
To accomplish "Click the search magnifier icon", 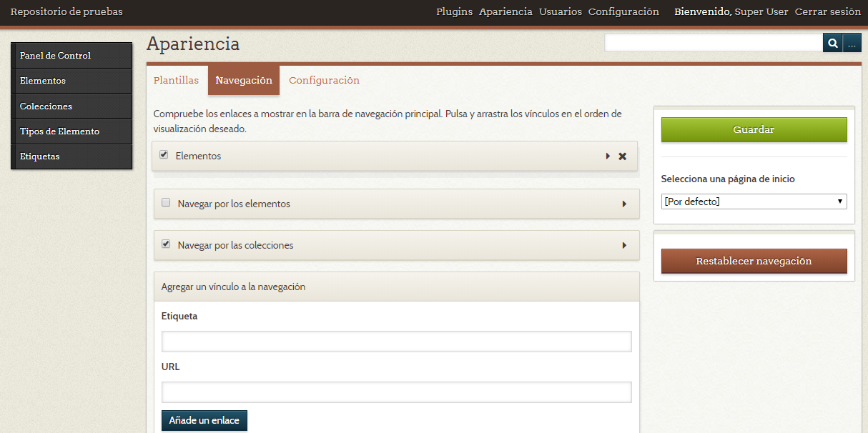I will (832, 43).
